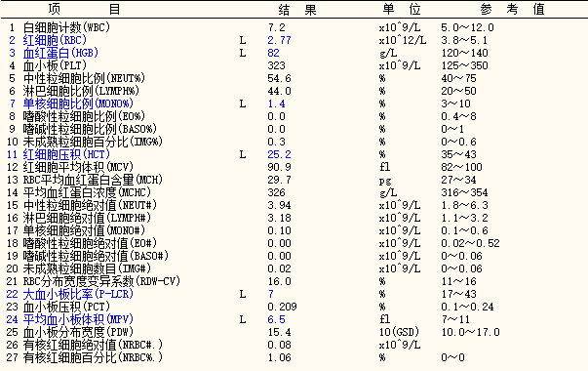Click the 项目 column header
The width and height of the screenshot is (588, 371).
85,9
